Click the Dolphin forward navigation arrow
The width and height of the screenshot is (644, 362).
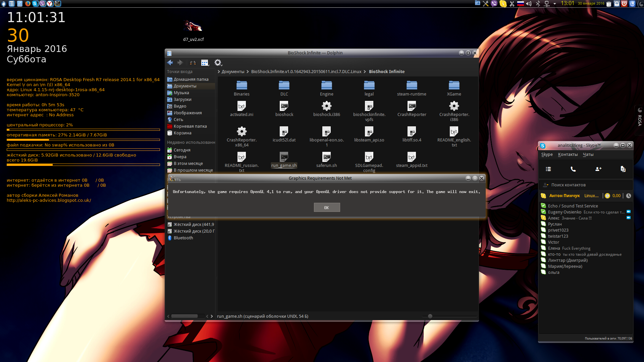click(180, 63)
